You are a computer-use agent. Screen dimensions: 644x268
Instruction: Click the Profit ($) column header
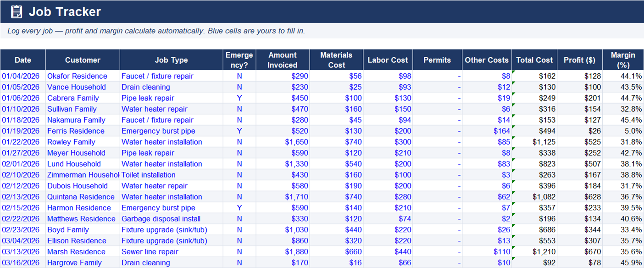(x=580, y=60)
